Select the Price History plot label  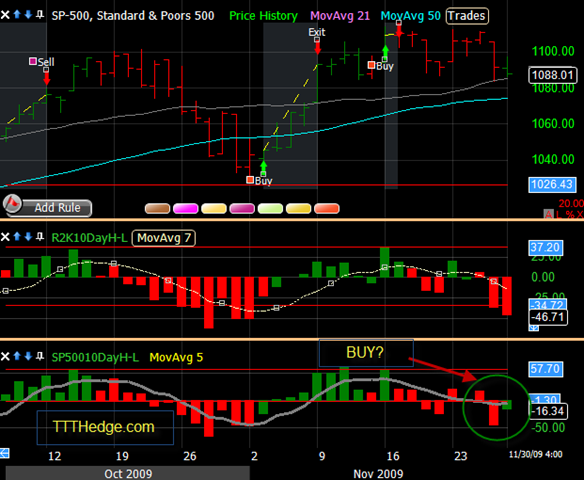[x=263, y=16]
